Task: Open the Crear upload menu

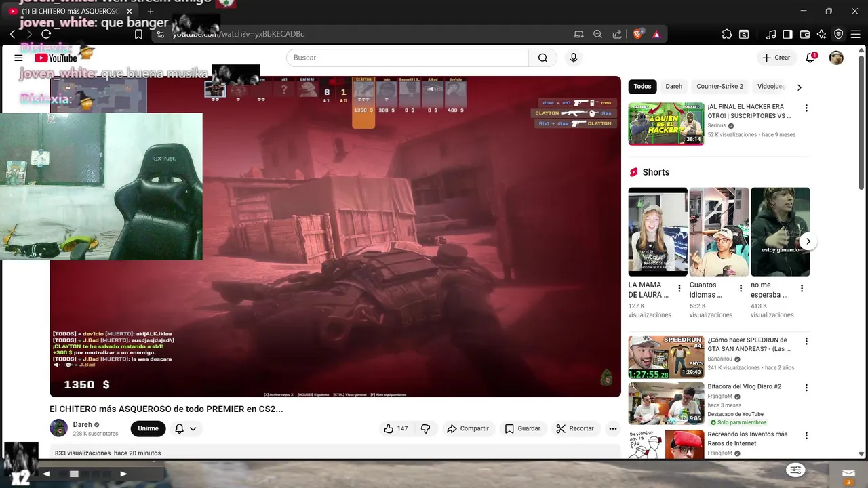Action: (x=776, y=58)
